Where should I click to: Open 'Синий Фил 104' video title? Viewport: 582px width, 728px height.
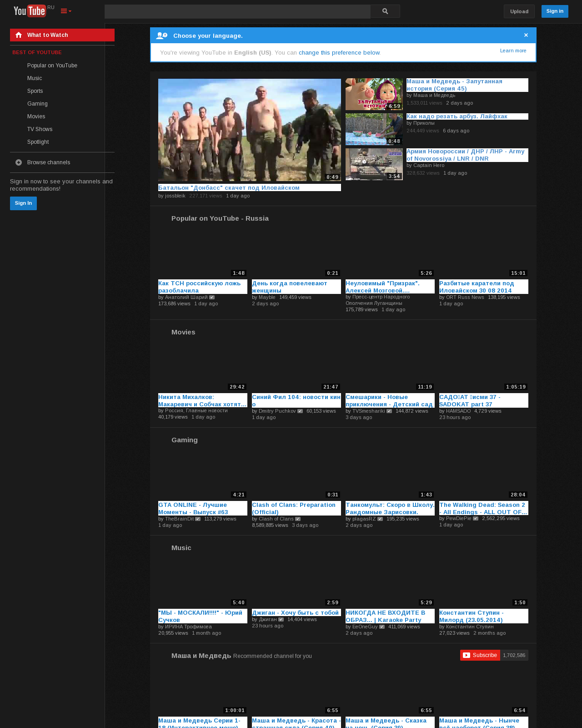pos(296,400)
